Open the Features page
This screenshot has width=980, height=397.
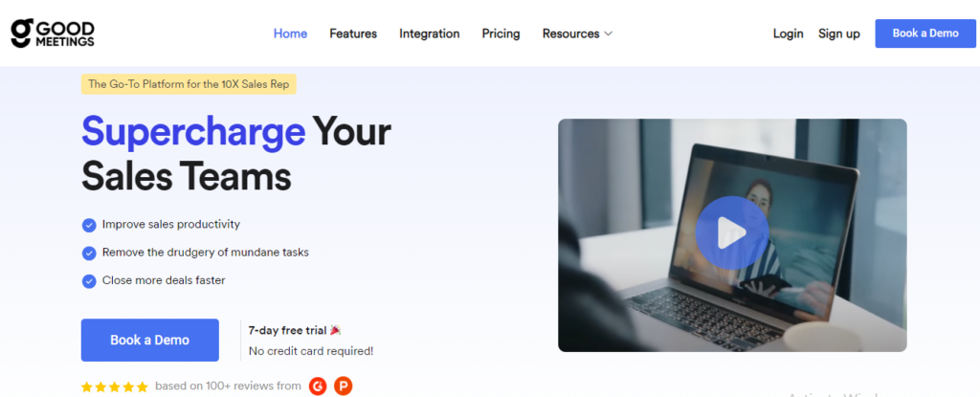click(x=353, y=33)
